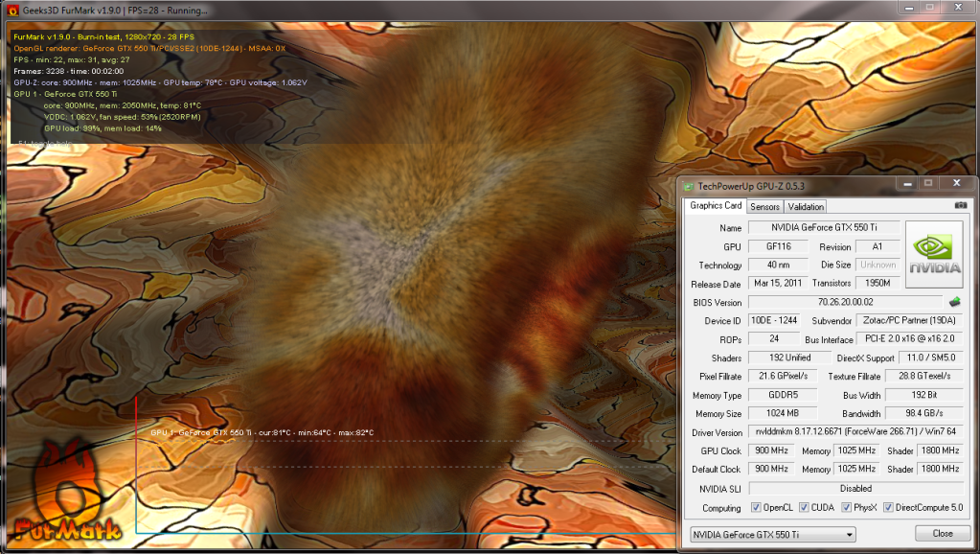Click the DirectX Support field 11.0 / SM5.0
The width and height of the screenshot is (980, 554).
(x=930, y=358)
